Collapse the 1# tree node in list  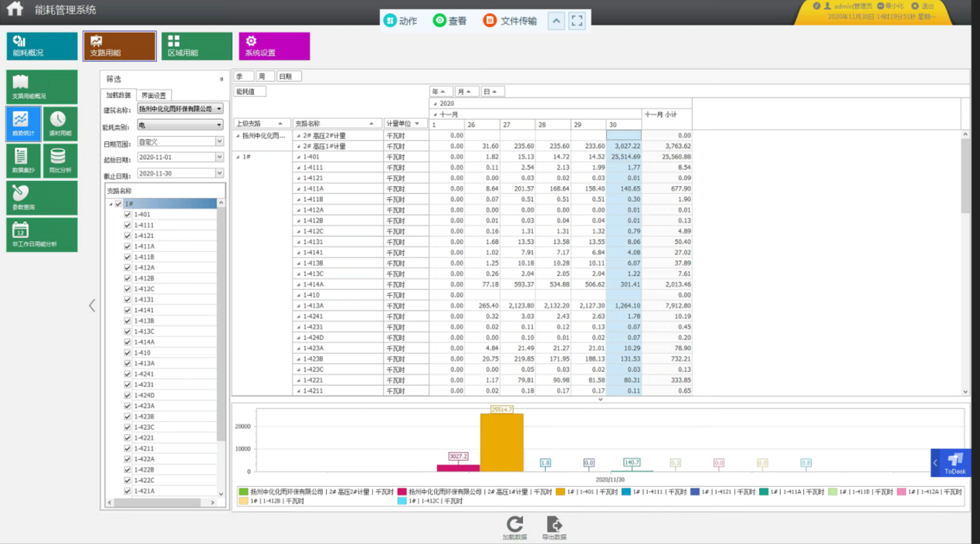tap(110, 204)
